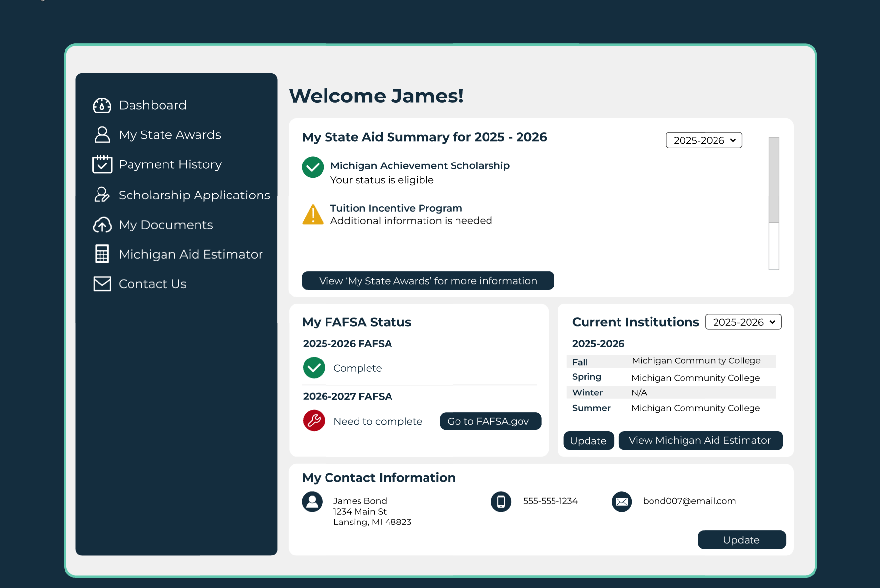Viewport: 880px width, 588px height.
Task: Select Scholarship Applications menu item
Action: 195,195
